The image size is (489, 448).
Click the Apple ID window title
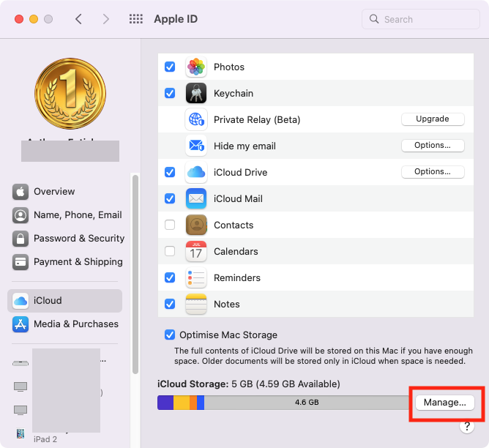(176, 19)
